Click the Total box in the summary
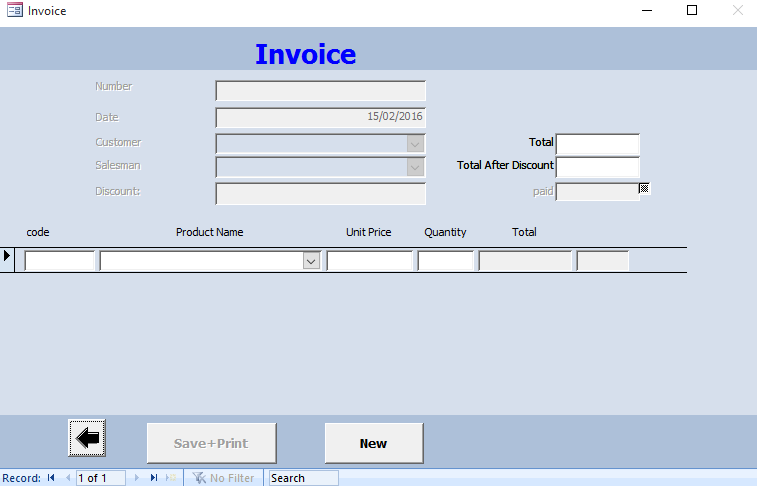Viewport: 757px width, 486px height. tap(598, 144)
